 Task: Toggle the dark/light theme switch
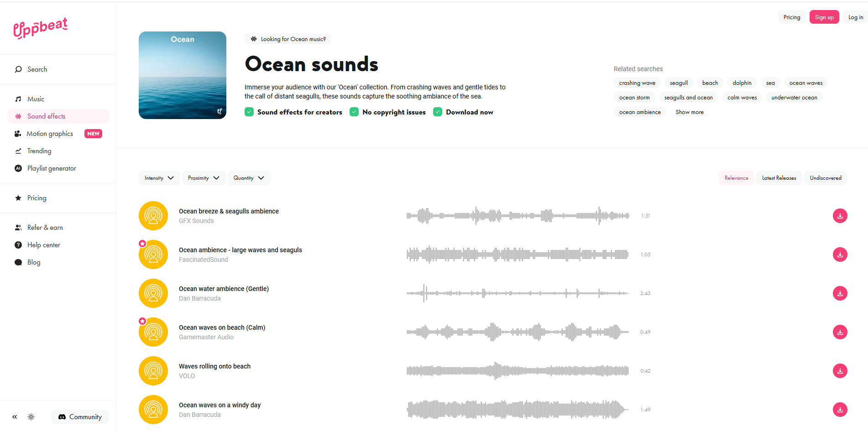click(31, 416)
